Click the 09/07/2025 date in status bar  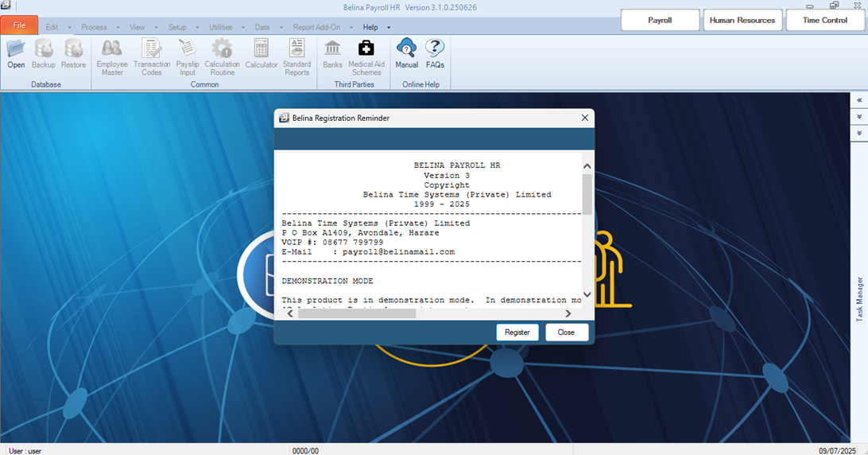click(837, 451)
